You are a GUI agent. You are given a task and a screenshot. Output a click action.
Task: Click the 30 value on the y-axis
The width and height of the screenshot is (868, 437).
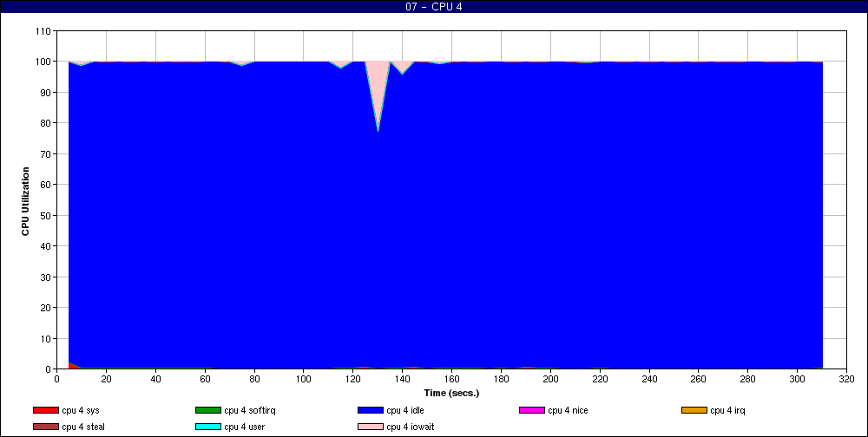tap(45, 277)
